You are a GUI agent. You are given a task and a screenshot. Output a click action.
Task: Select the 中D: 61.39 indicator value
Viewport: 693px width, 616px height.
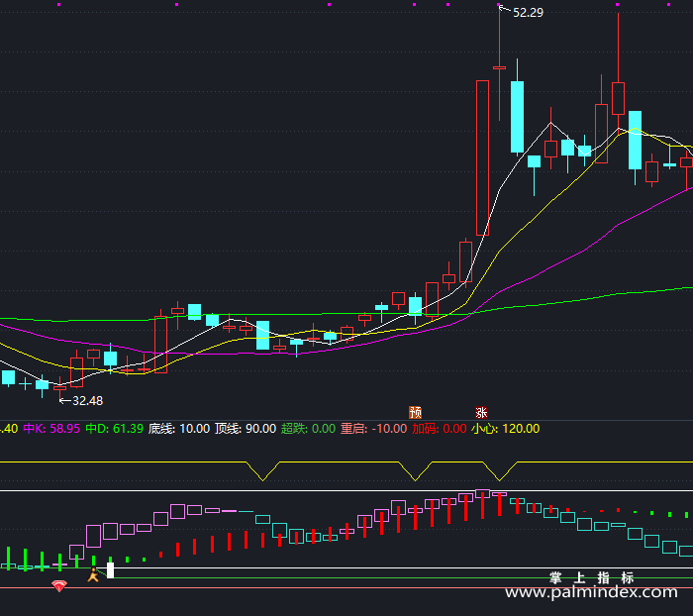(115, 429)
